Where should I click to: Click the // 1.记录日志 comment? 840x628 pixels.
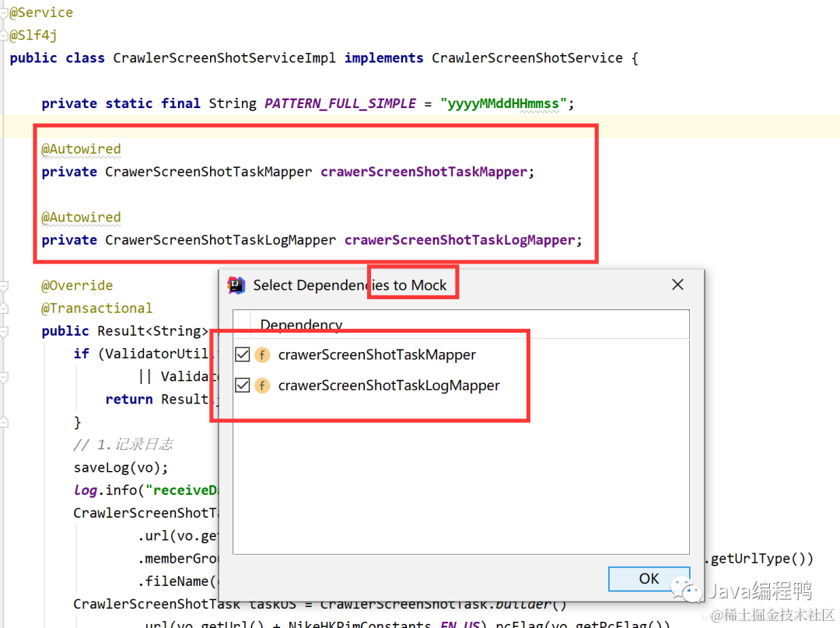[123, 445]
